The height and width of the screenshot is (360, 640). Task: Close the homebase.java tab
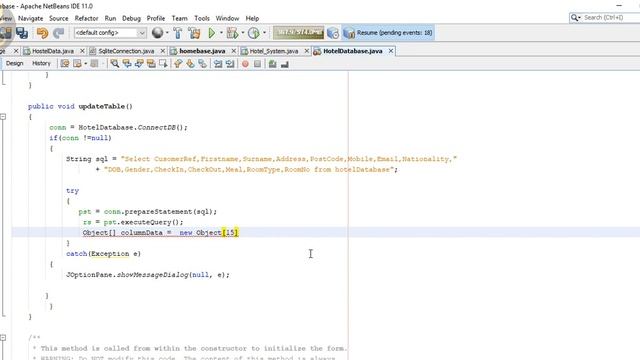click(x=233, y=51)
